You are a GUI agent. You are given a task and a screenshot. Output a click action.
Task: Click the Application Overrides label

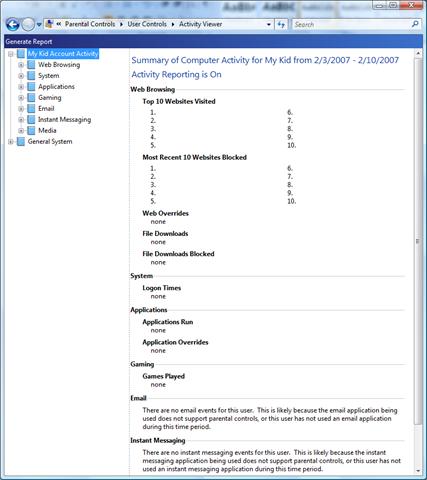tap(175, 342)
